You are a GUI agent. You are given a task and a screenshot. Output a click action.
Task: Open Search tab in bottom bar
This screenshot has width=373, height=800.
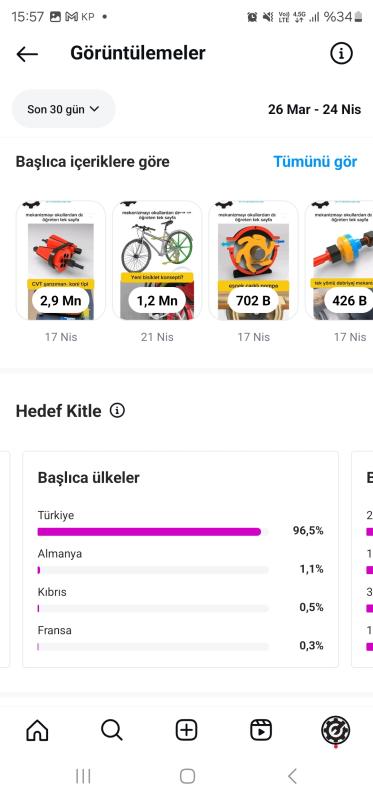click(112, 730)
